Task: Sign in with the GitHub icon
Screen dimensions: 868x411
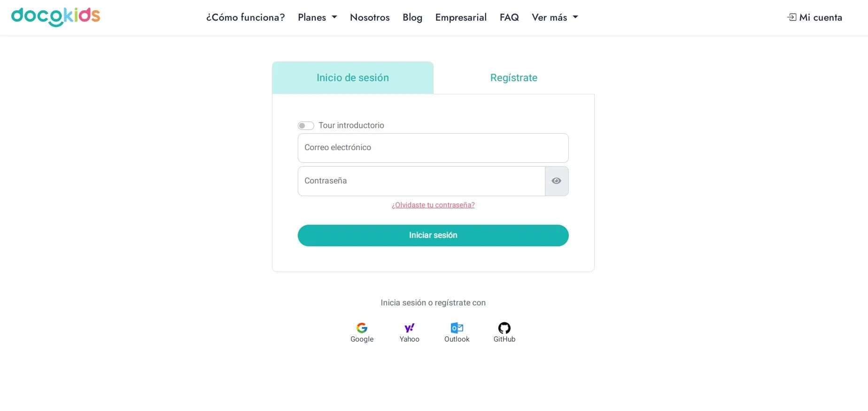Action: tap(504, 328)
